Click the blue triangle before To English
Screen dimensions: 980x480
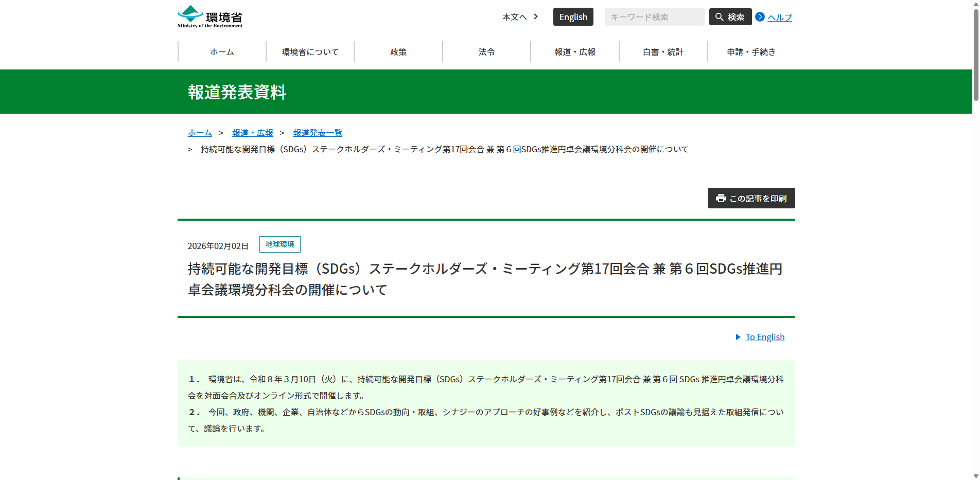[738, 337]
